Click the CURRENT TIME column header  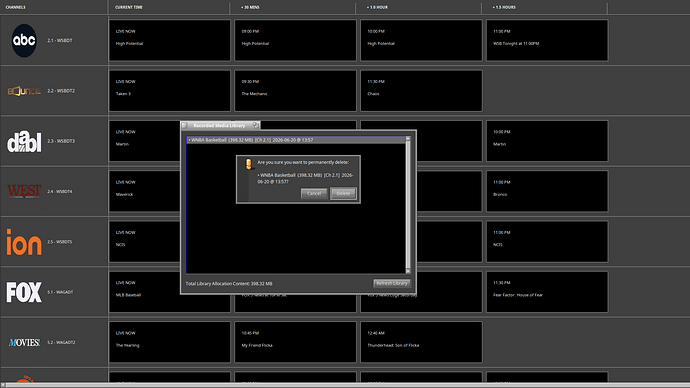click(x=128, y=7)
